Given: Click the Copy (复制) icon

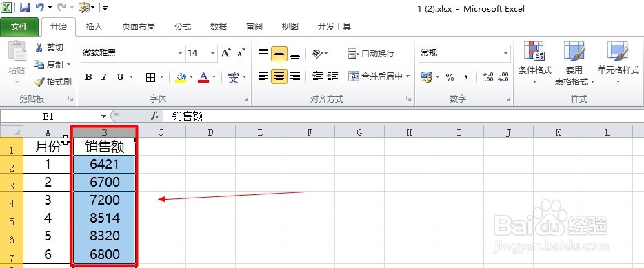Looking at the screenshot, I should tap(39, 65).
